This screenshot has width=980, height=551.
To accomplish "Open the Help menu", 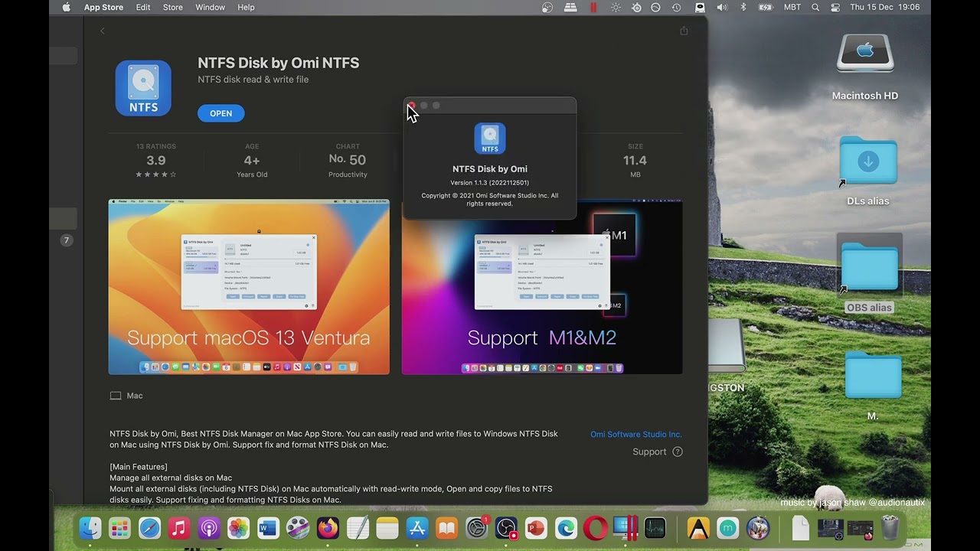I will pyautogui.click(x=246, y=7).
